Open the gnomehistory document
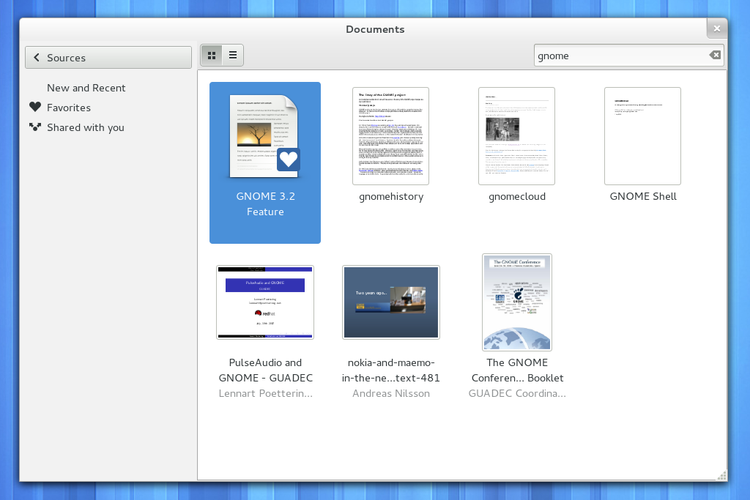Screen dimensions: 750x500 391,137
